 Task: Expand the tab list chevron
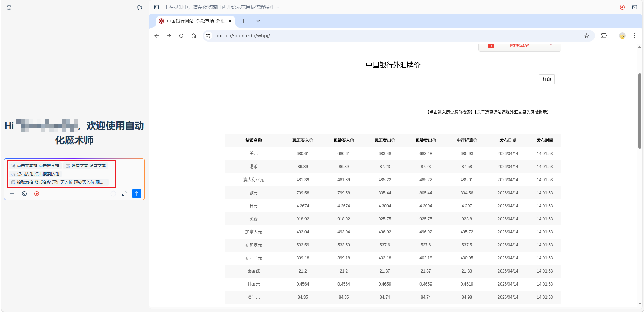(258, 21)
